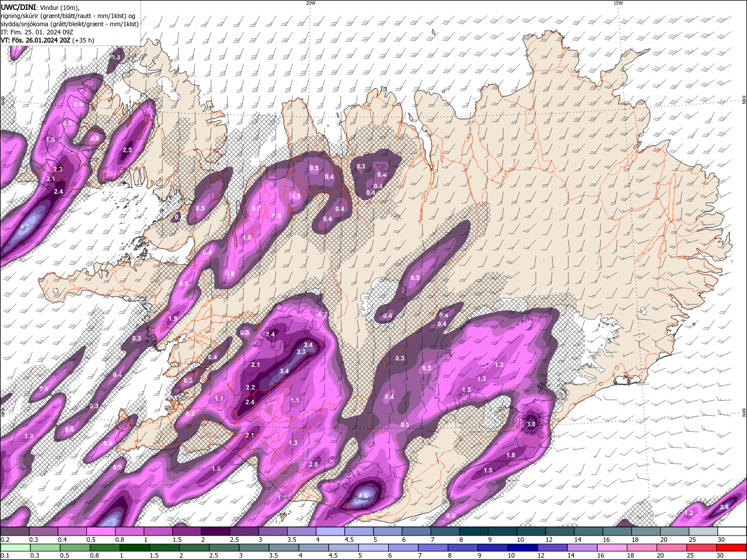Click lower legend swatch between 1 and 1.5
Image resolution: width=747 pixels, height=560 pixels.
click(134, 548)
